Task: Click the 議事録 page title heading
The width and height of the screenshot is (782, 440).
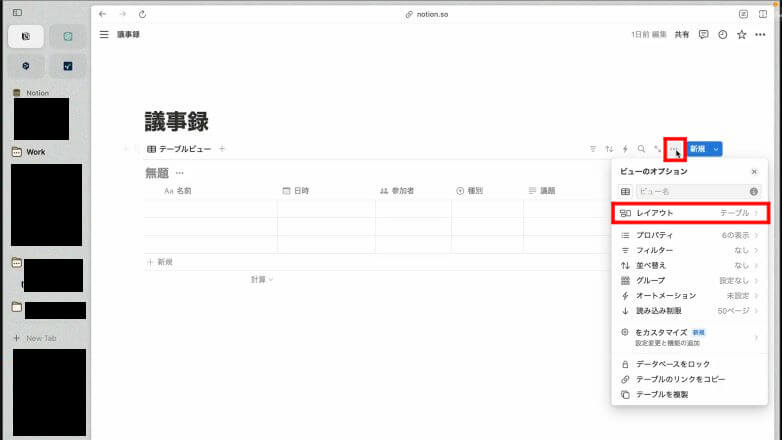Action: 177,121
